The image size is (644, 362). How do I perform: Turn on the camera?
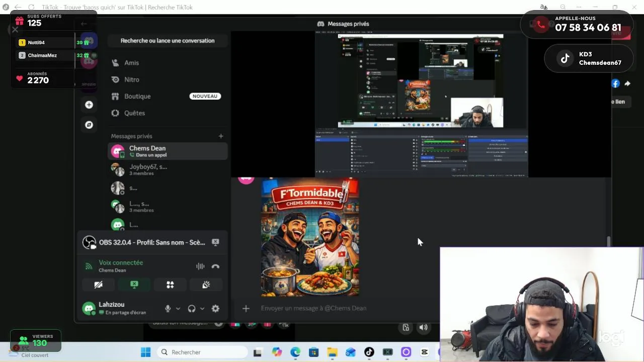coord(98,285)
